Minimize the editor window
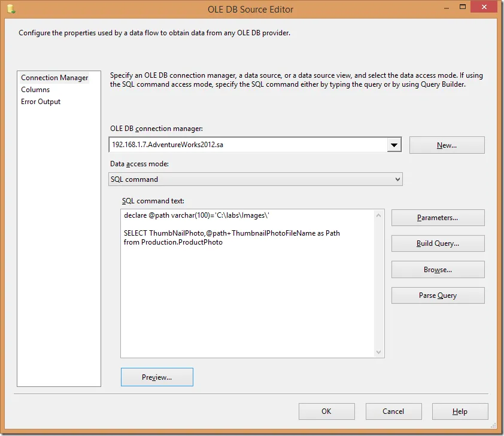 tap(447, 8)
